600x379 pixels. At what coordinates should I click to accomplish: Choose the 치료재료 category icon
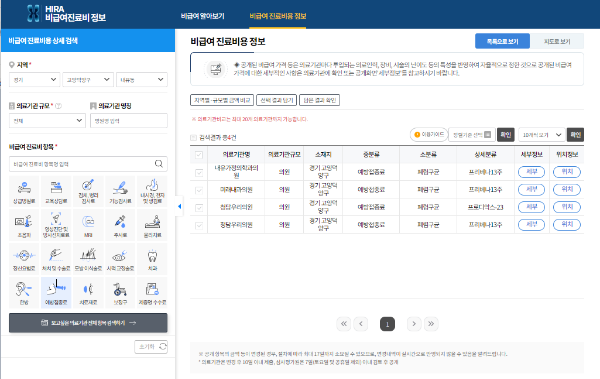(88, 292)
